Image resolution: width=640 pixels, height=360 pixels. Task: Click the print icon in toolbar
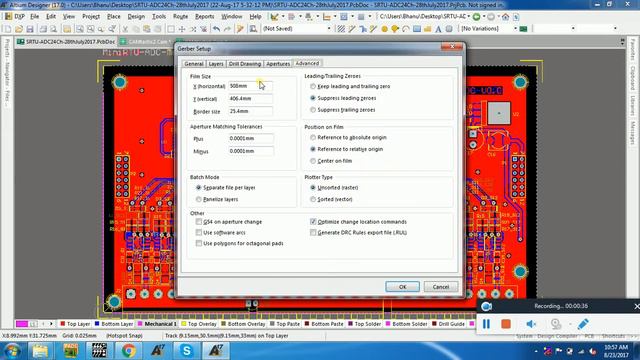[43, 29]
